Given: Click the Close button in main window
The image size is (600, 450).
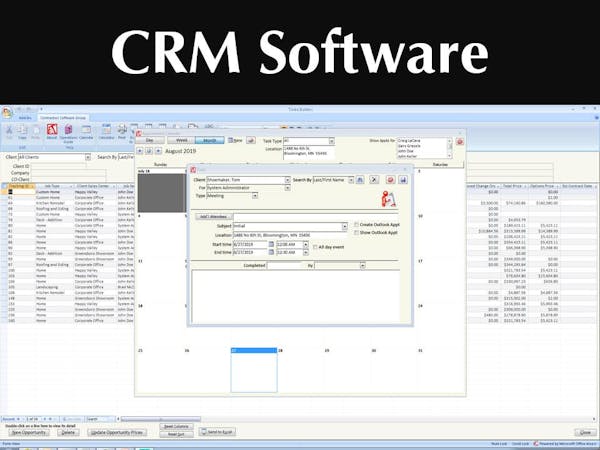Looking at the screenshot, I should (585, 432).
